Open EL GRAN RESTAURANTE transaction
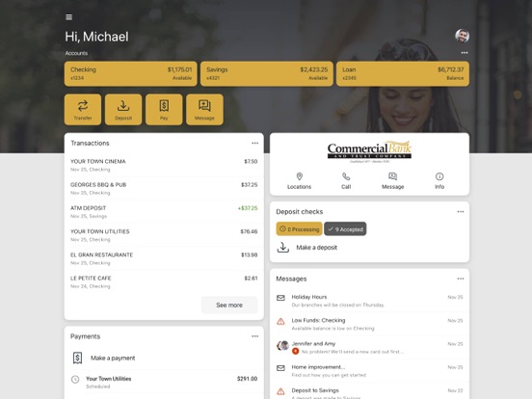The image size is (532, 399). click(x=164, y=259)
